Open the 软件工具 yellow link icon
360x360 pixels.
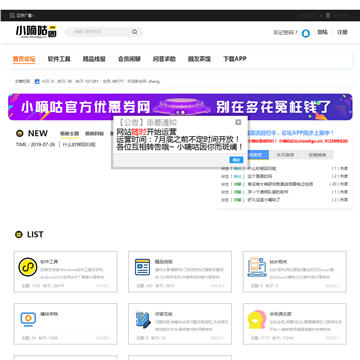(x=28, y=267)
